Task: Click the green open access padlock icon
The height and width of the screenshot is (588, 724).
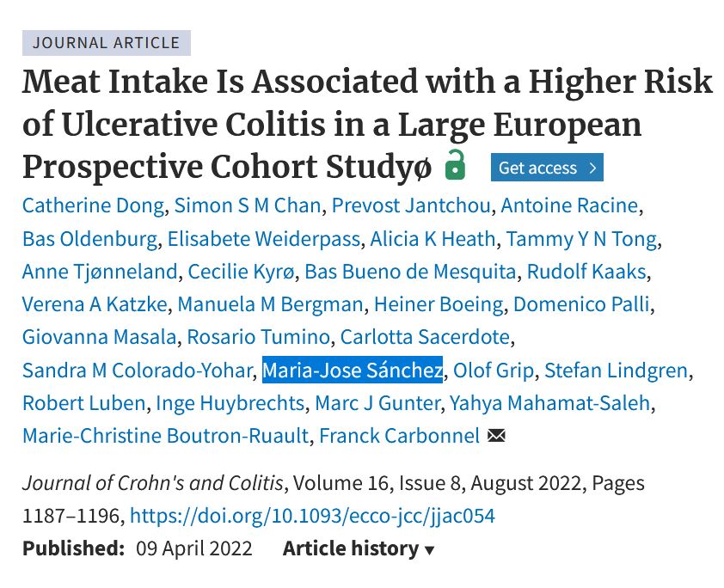Action: [455, 165]
